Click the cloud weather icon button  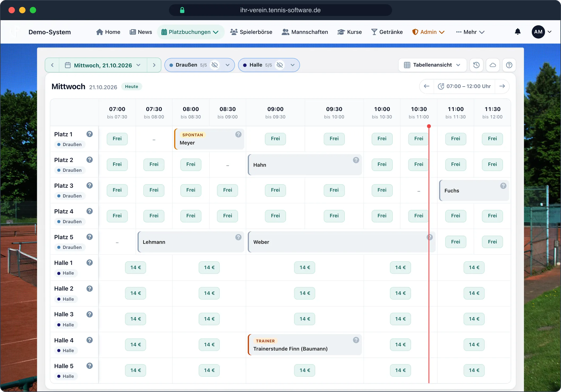pos(493,65)
